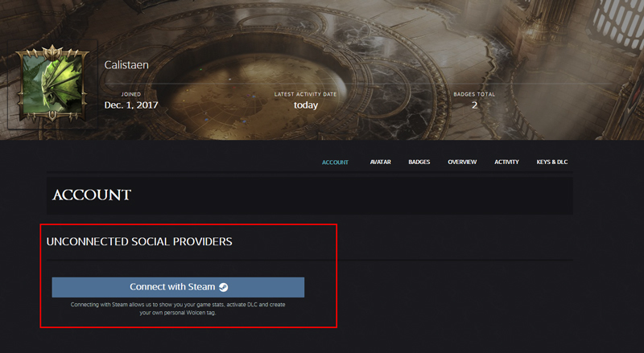The height and width of the screenshot is (353, 644).
Task: Click the LATEST ACTIVITY DATE label
Action: point(306,94)
